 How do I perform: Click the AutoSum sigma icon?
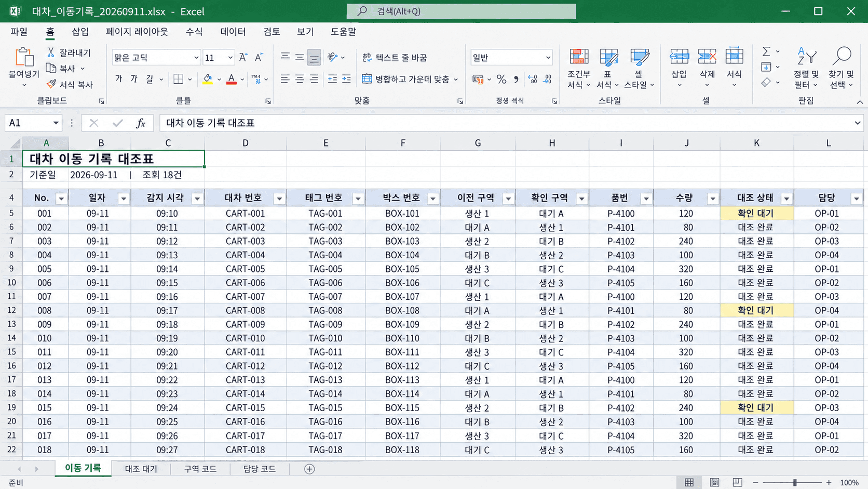(x=766, y=51)
